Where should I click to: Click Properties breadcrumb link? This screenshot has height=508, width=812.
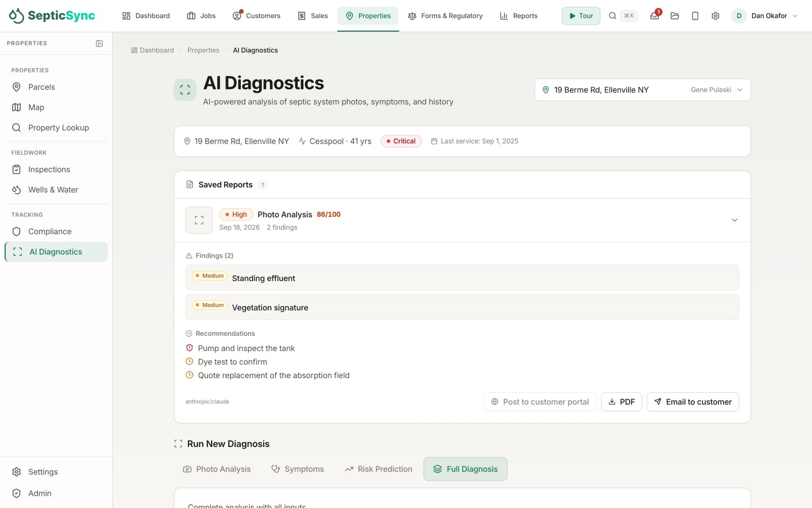(203, 50)
